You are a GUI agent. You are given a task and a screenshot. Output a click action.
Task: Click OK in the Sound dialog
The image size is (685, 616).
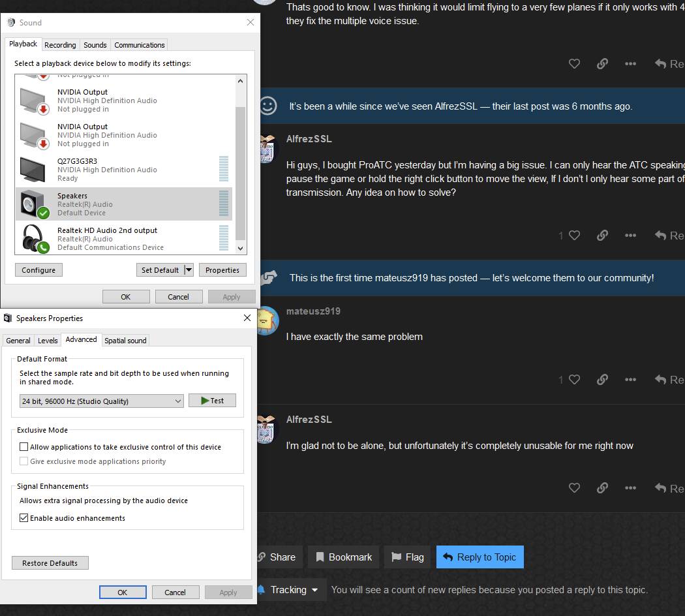126,297
